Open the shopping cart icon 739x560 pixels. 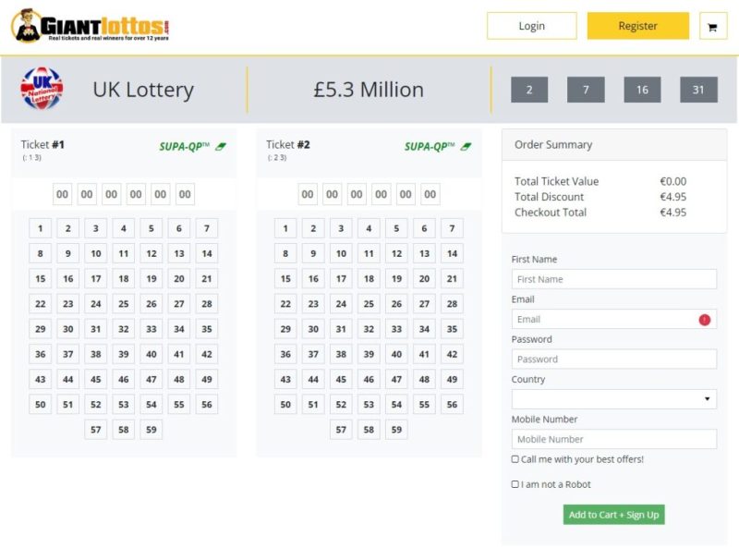click(712, 27)
